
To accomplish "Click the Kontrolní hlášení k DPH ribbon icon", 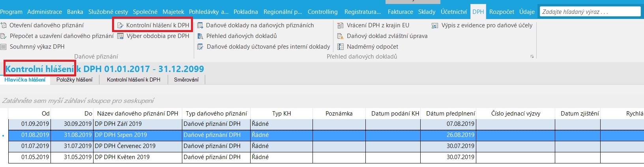I will [x=120, y=25].
